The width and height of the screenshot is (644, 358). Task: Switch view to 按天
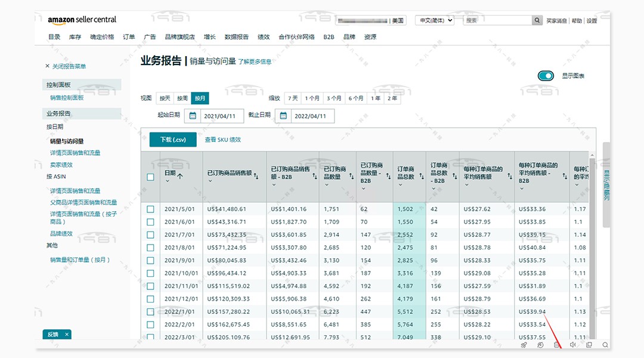pyautogui.click(x=165, y=98)
